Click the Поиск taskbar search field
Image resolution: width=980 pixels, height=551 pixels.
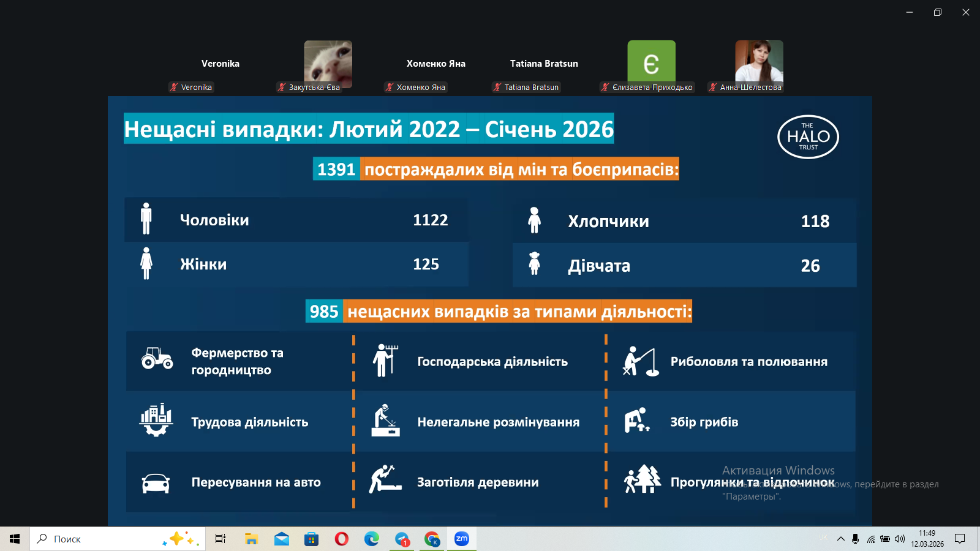(x=98, y=539)
